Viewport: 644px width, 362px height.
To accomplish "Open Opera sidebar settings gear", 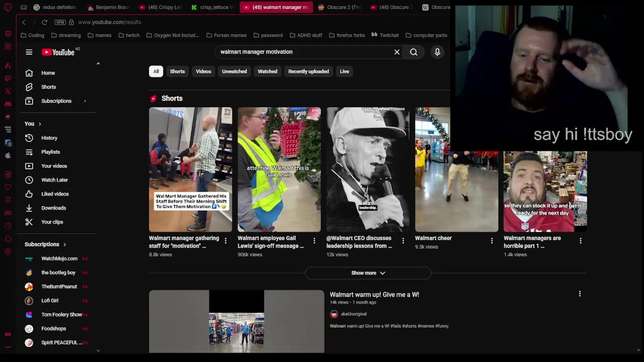I will coord(8,251).
